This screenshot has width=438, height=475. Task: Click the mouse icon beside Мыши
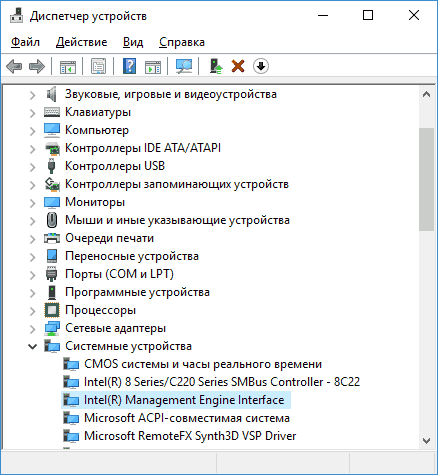[52, 220]
